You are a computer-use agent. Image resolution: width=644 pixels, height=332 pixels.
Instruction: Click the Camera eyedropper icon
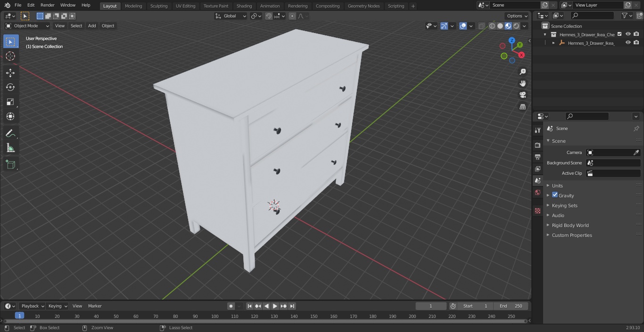[x=636, y=153]
